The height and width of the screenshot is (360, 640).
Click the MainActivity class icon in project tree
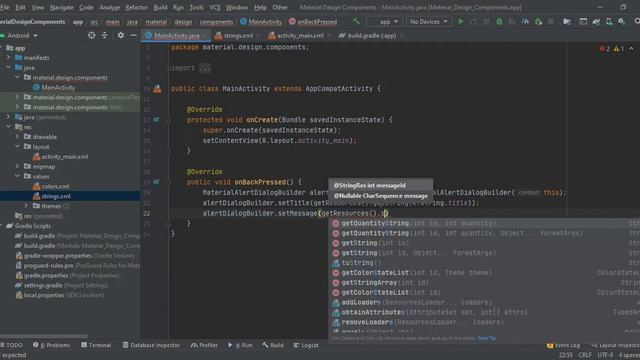pos(36,87)
